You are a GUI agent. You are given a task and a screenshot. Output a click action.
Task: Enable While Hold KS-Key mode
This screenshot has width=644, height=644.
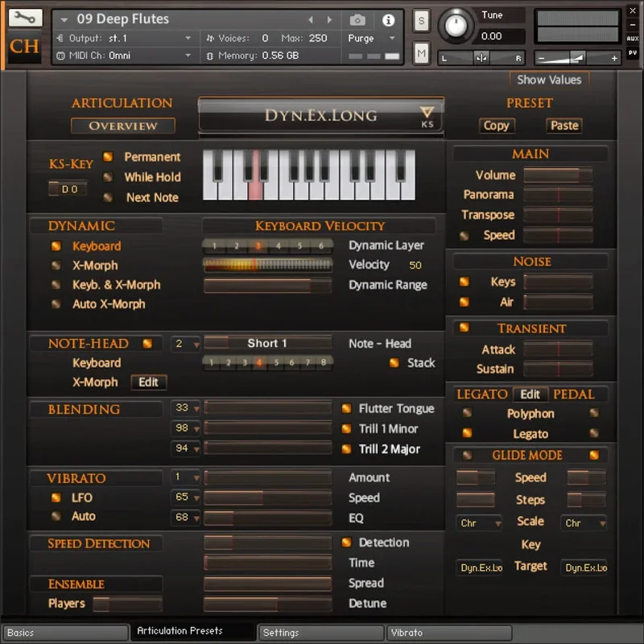(x=108, y=177)
